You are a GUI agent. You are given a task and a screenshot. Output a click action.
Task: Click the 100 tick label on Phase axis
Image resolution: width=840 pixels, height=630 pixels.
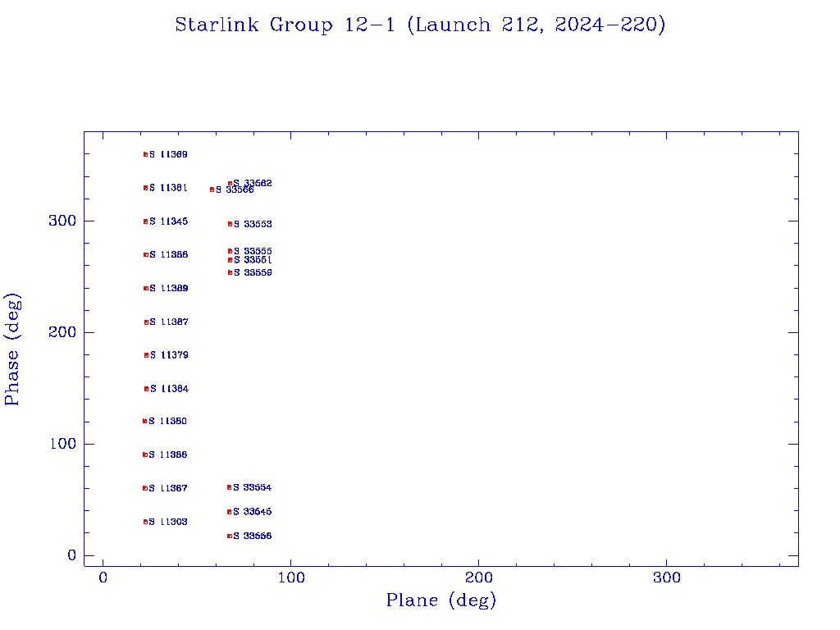62,444
